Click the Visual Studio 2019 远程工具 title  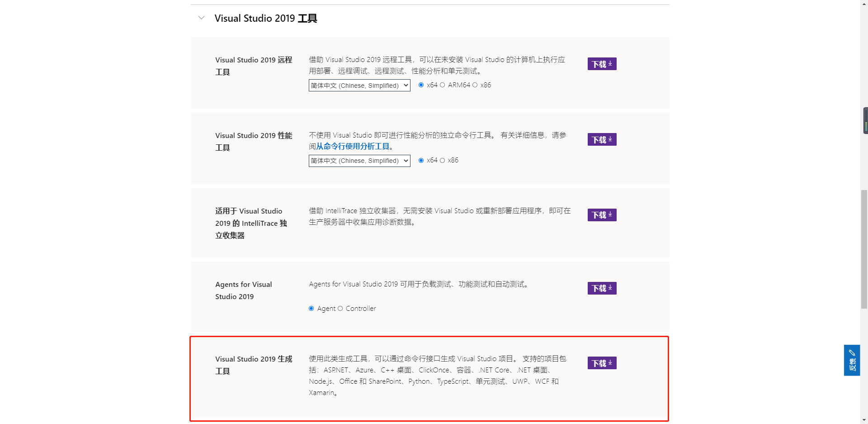(254, 66)
